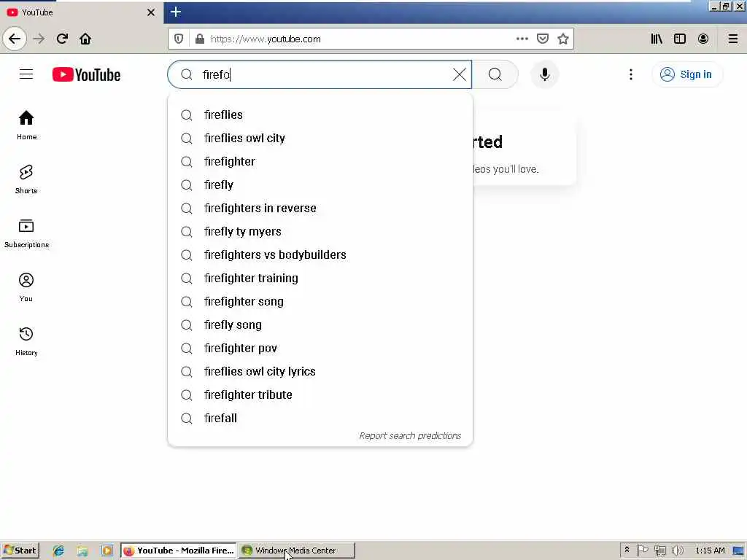Open Firefox application menu
This screenshot has height=560, width=747.
click(733, 39)
